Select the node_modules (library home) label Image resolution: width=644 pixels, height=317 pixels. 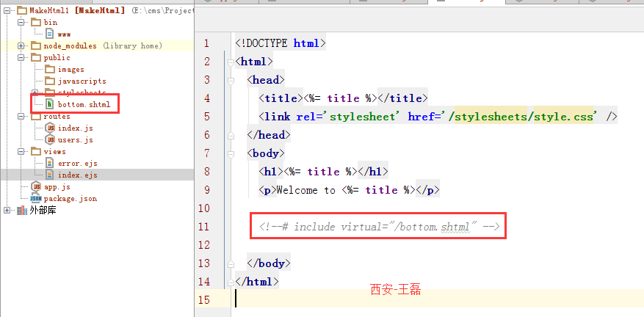click(x=103, y=46)
